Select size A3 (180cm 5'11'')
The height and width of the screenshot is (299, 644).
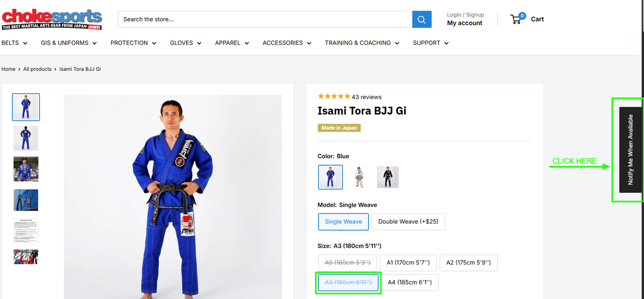tap(348, 282)
